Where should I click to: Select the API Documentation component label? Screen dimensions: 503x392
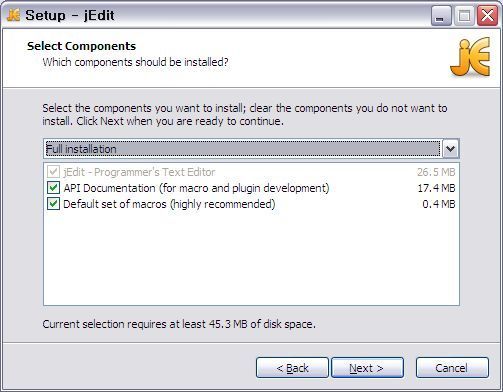(x=196, y=188)
